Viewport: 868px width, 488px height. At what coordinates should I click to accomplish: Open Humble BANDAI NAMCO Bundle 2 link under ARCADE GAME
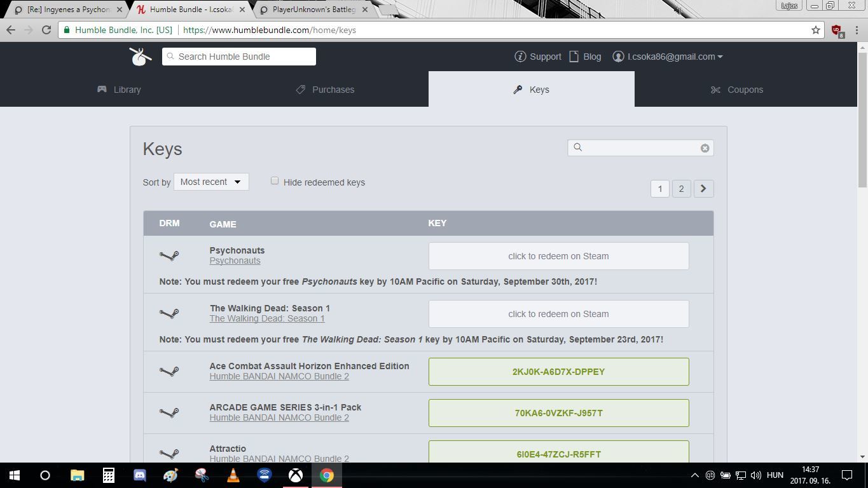(x=279, y=417)
